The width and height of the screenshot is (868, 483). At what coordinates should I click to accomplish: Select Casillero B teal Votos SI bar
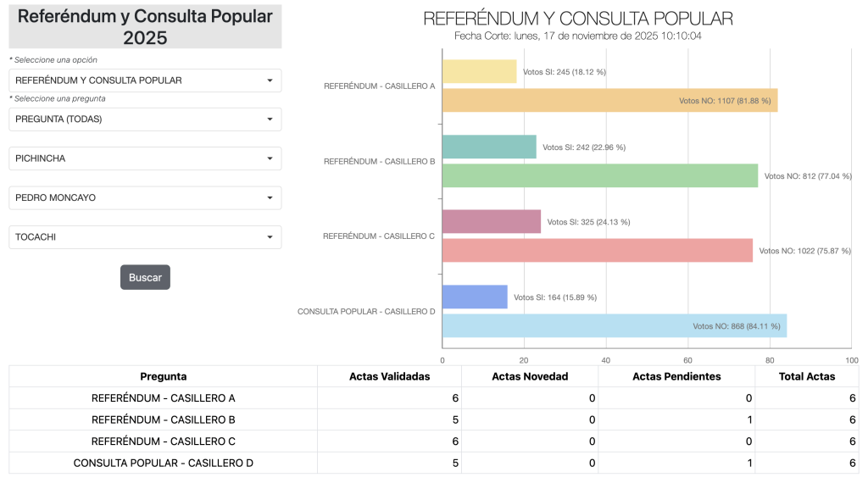coord(489,147)
